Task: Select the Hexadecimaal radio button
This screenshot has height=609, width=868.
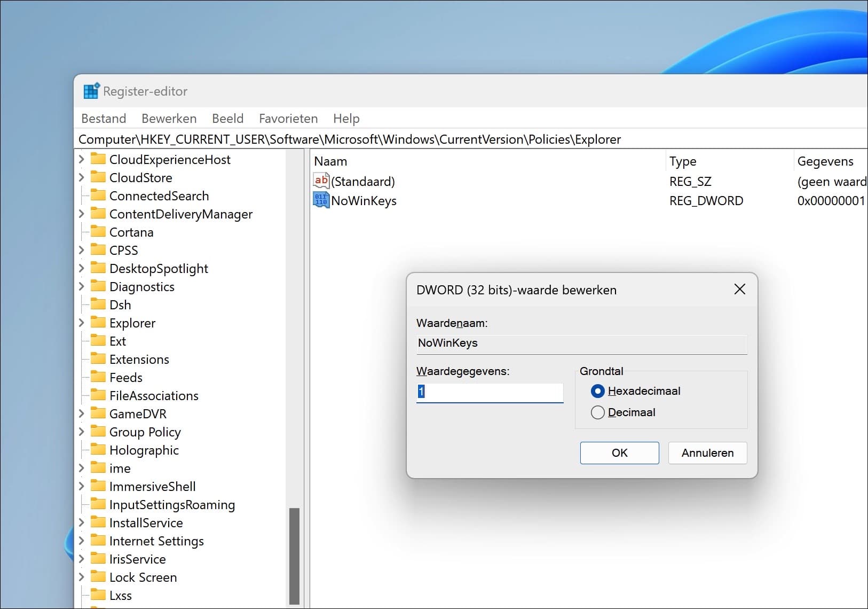Action: [x=597, y=391]
